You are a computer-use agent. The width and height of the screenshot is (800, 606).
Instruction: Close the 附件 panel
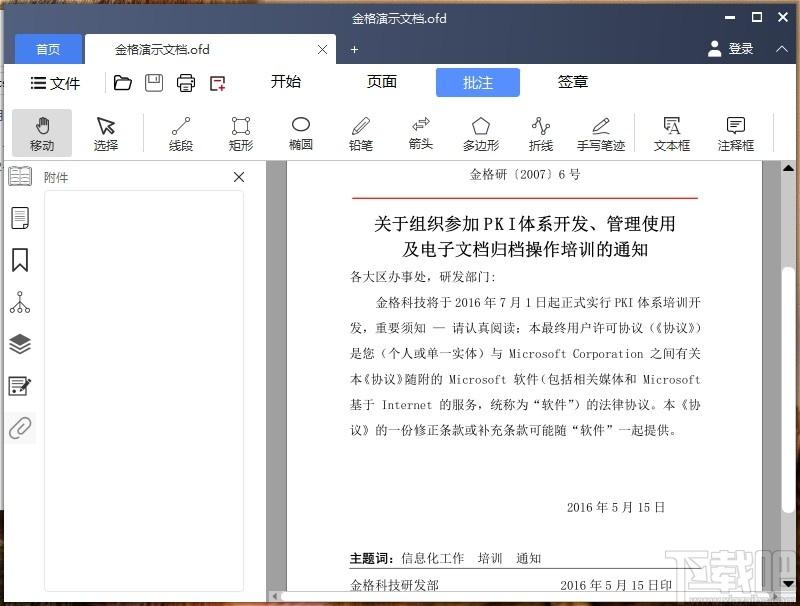239,177
